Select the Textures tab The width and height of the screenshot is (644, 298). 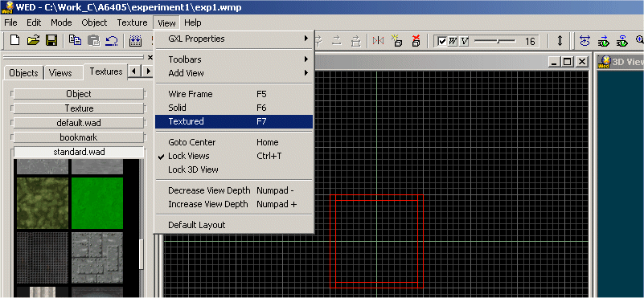tap(106, 71)
